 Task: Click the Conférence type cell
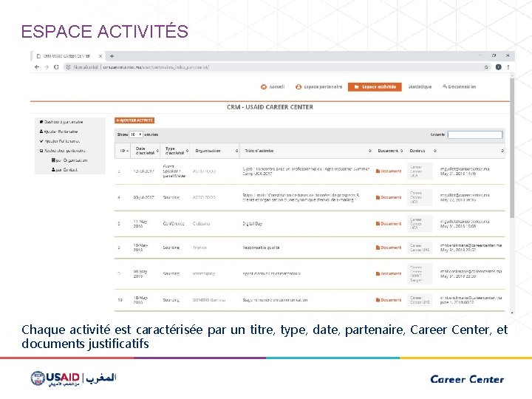(x=174, y=224)
